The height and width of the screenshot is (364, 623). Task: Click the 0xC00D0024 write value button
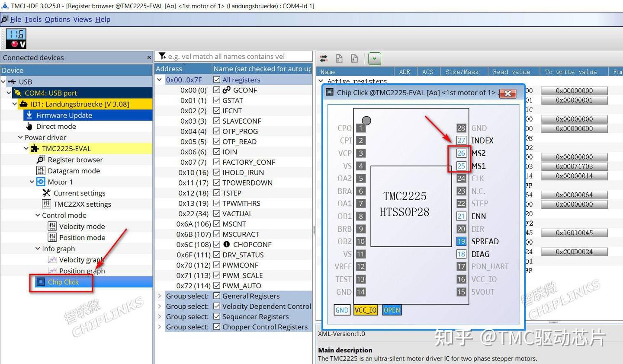(x=574, y=252)
